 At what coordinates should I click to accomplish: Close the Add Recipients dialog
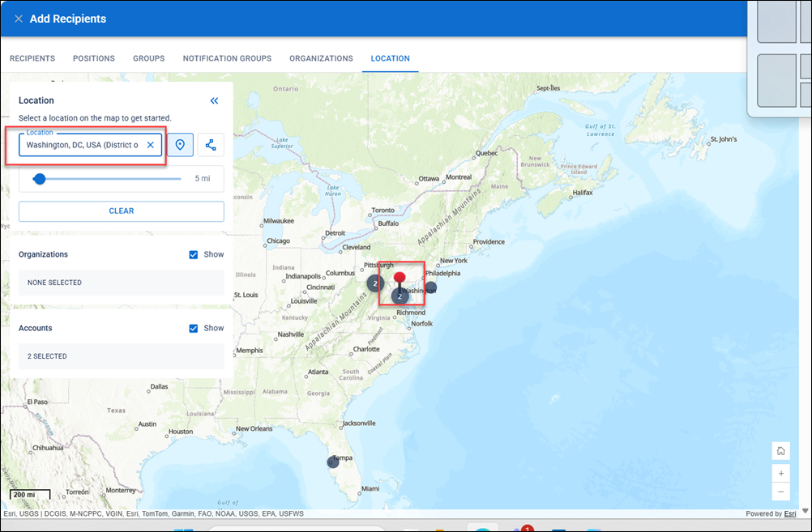coord(19,19)
